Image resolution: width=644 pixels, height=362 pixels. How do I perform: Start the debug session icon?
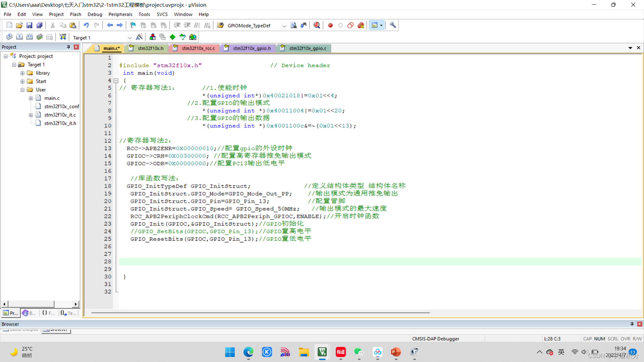[317, 25]
